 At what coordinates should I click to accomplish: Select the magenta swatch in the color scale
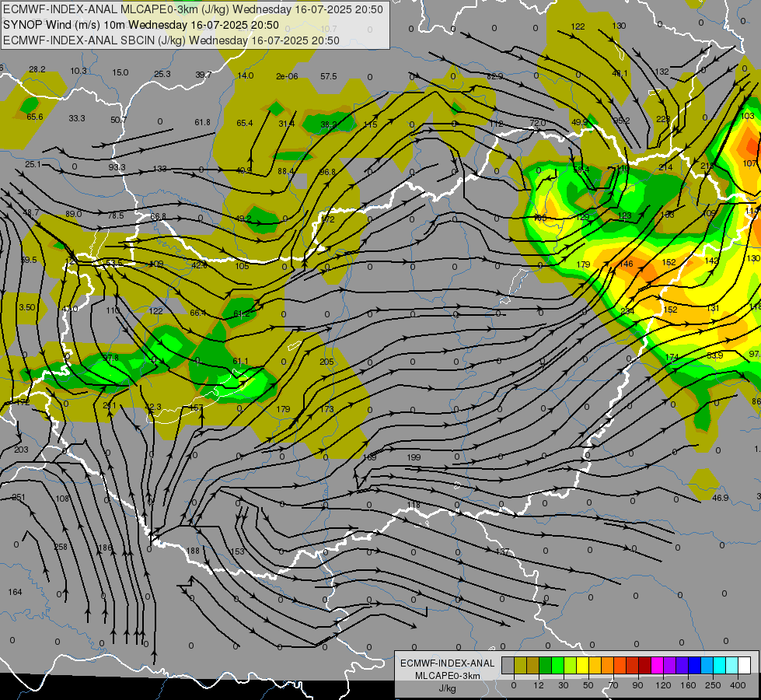[658, 666]
